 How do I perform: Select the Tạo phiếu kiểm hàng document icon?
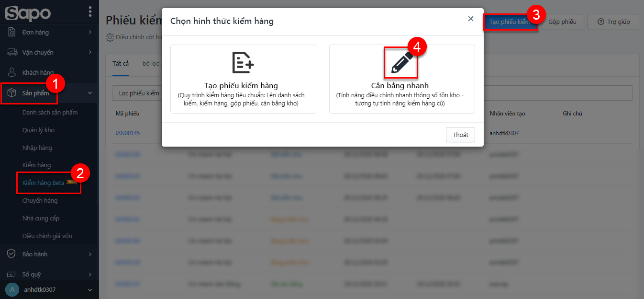(243, 63)
